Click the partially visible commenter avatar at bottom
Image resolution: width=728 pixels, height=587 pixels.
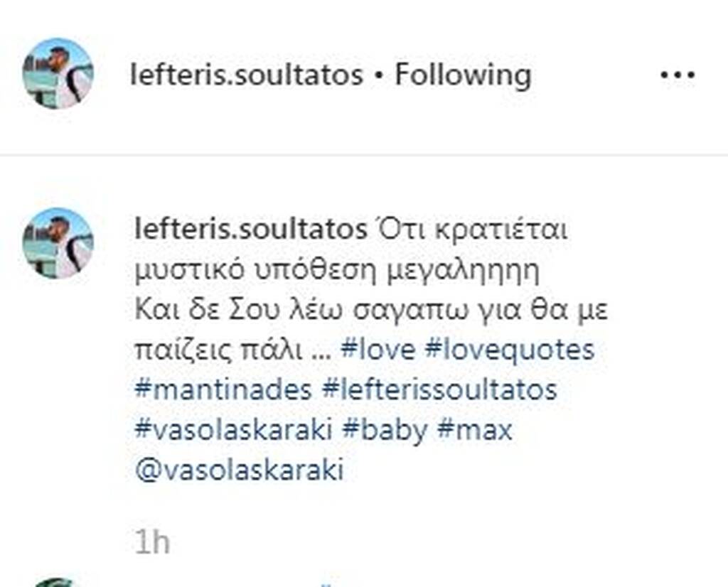tap(55, 583)
